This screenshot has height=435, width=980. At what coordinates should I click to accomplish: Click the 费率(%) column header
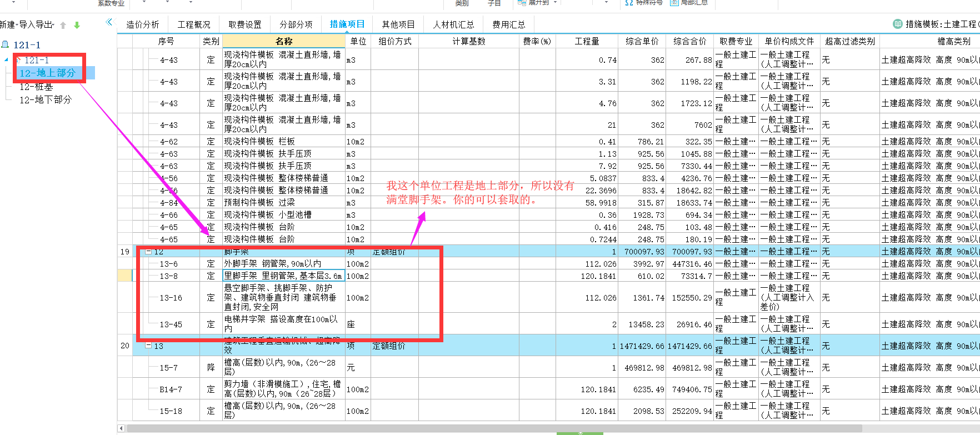click(x=537, y=41)
